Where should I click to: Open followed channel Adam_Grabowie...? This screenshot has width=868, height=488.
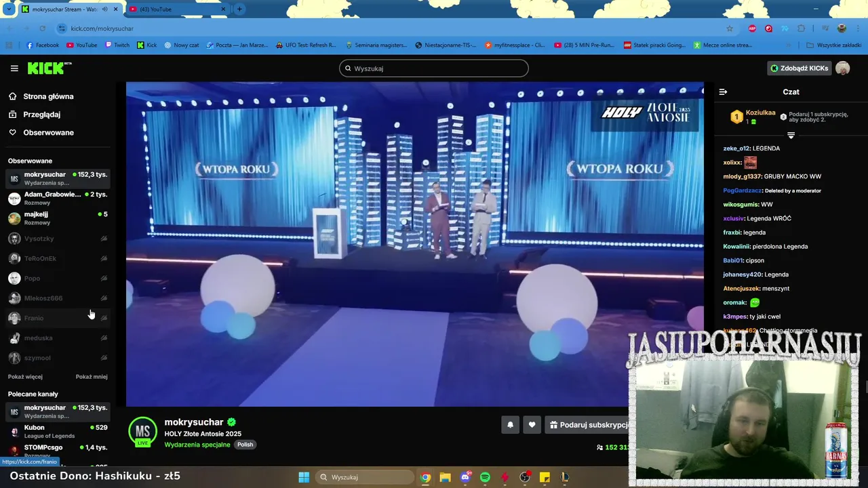click(58, 198)
